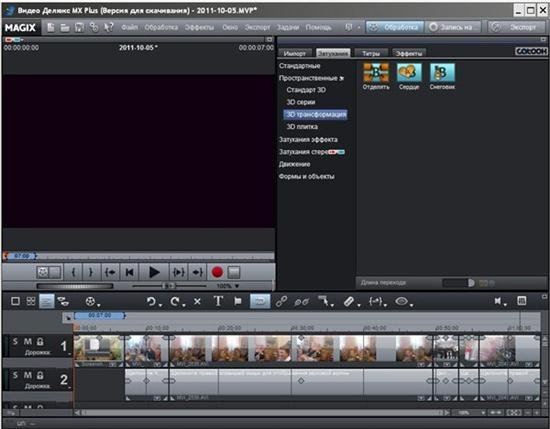Delete selected object with X icon
550x429 pixels.
pyautogui.click(x=197, y=301)
